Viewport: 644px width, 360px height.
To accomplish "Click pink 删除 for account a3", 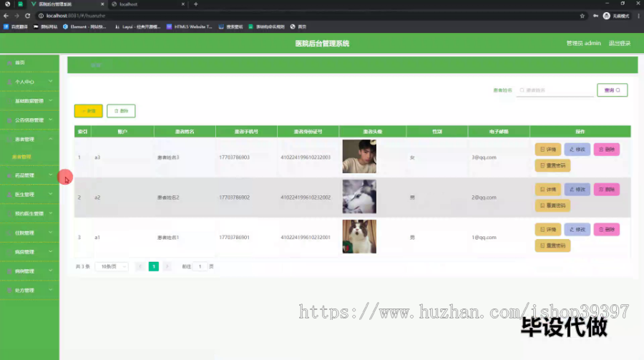I will pos(607,149).
